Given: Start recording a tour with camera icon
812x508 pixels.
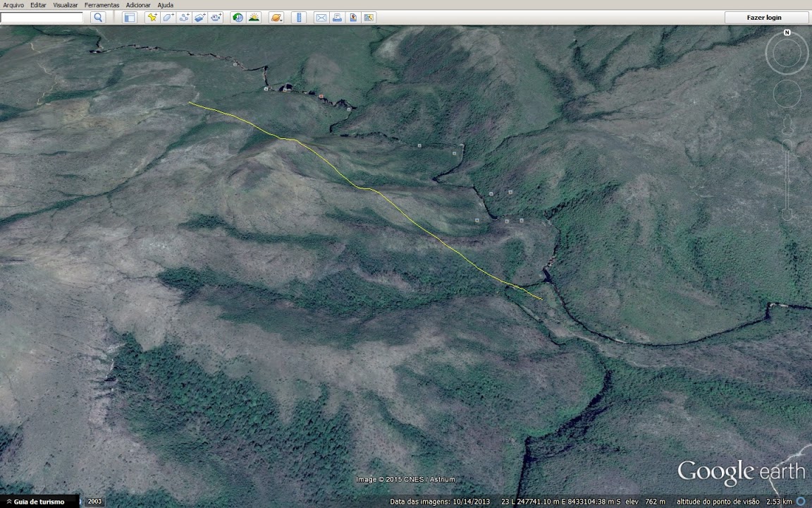Looking at the screenshot, I should pos(216,18).
